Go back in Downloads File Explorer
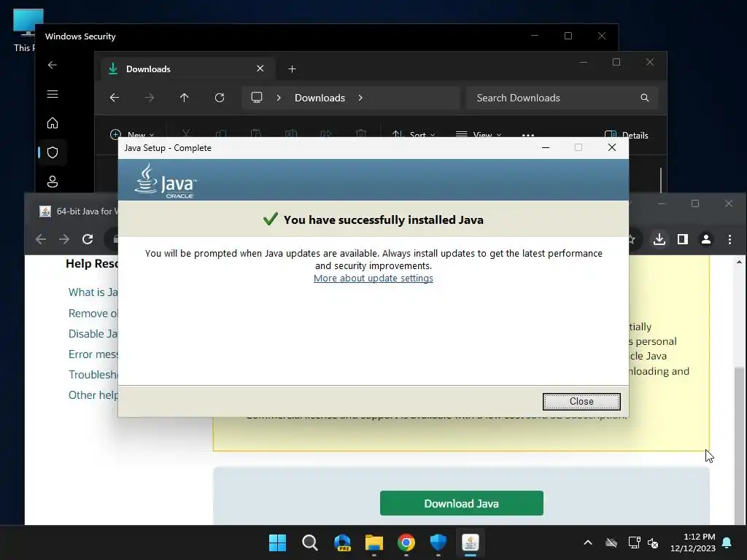747x560 pixels. coord(115,98)
